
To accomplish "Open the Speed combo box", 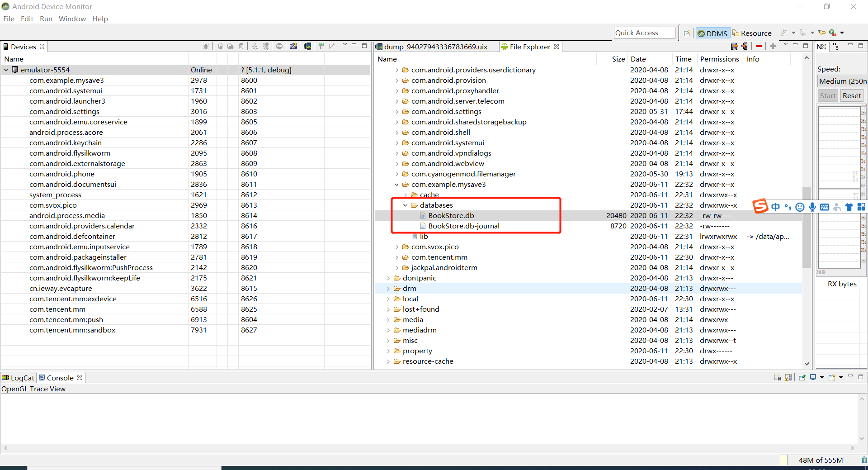I will tap(842, 81).
